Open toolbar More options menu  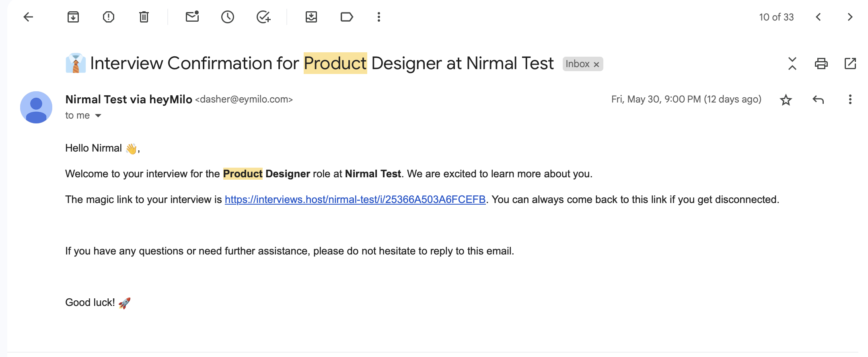pos(378,17)
